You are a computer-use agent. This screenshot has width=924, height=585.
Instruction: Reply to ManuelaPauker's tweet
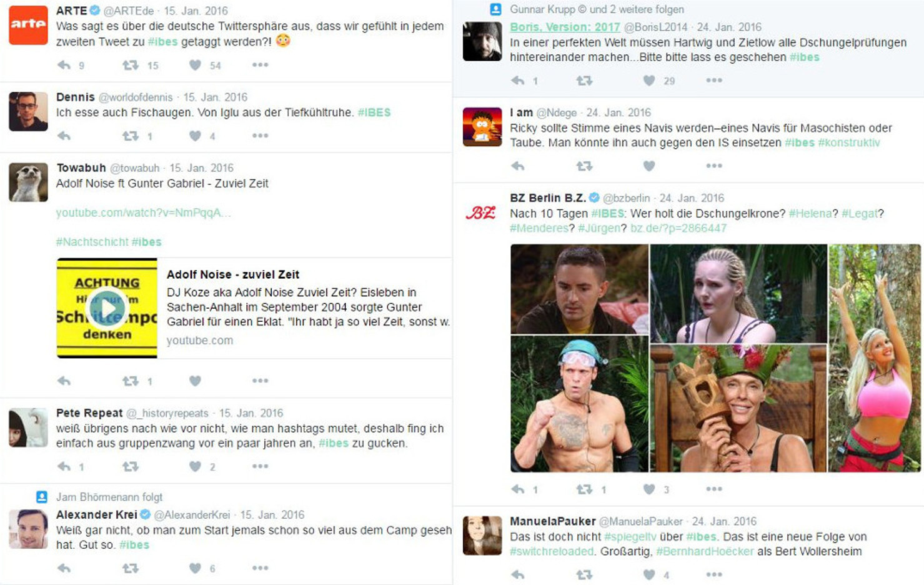coord(517,574)
